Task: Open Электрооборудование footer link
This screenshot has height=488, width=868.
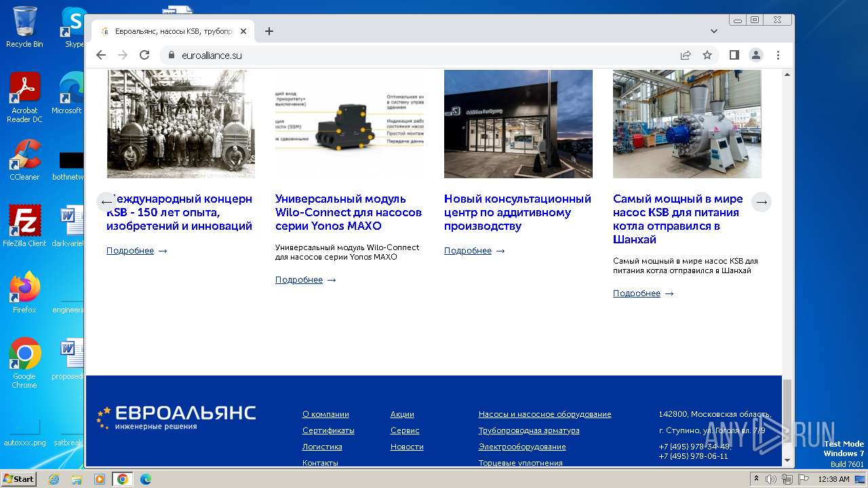Action: (x=522, y=447)
